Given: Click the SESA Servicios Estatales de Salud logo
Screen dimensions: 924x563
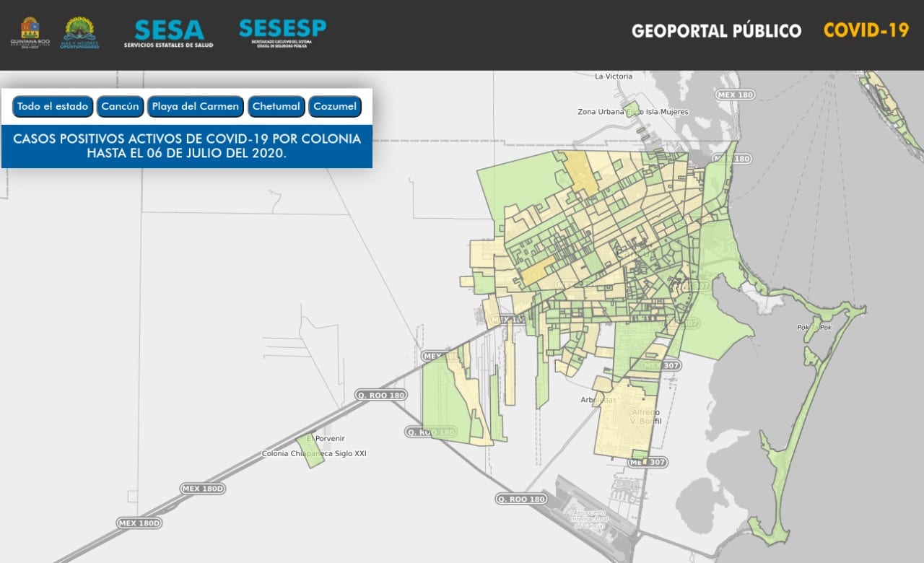Looking at the screenshot, I should (169, 30).
